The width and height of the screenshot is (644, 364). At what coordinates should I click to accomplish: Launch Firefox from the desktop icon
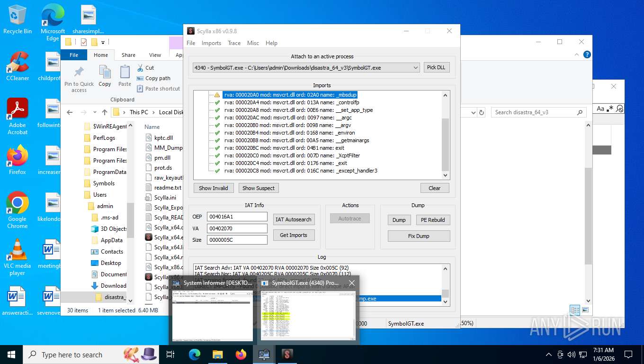(18, 160)
